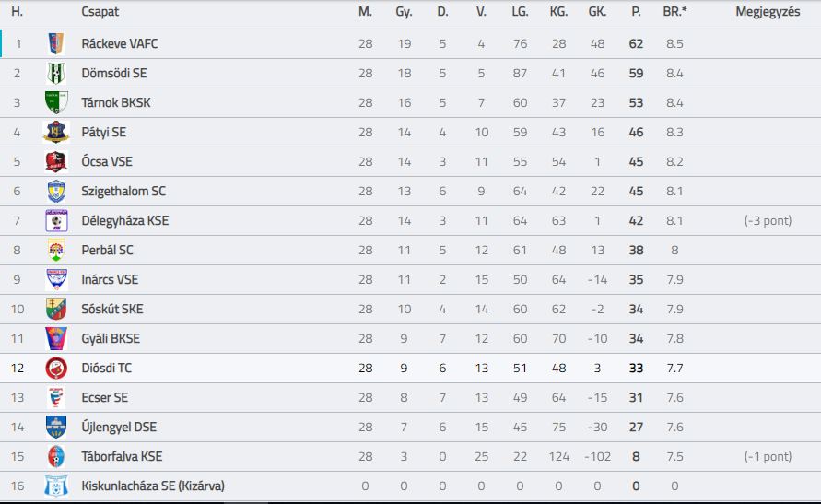Open the Perbál SC team link
This screenshot has height=504, width=821.
107,251
